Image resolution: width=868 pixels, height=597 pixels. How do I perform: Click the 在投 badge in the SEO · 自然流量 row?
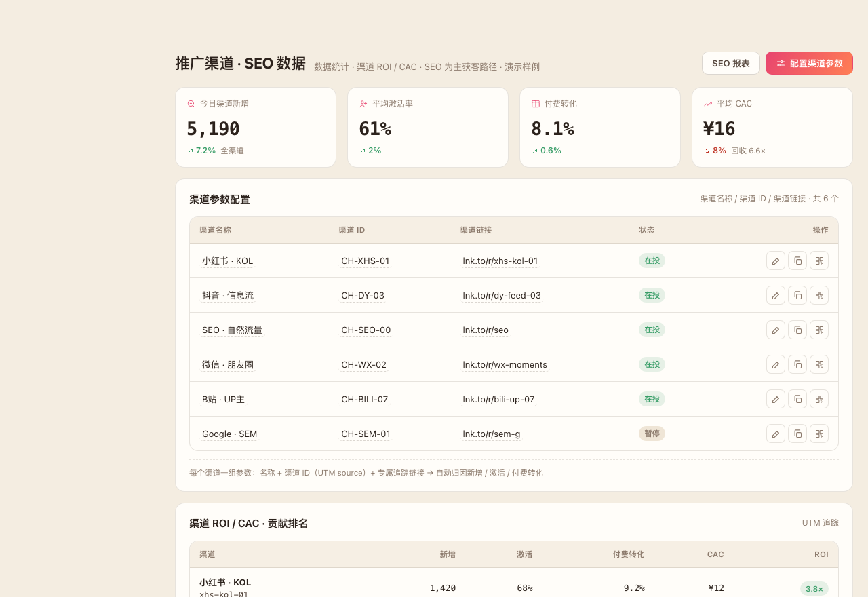pyautogui.click(x=652, y=330)
